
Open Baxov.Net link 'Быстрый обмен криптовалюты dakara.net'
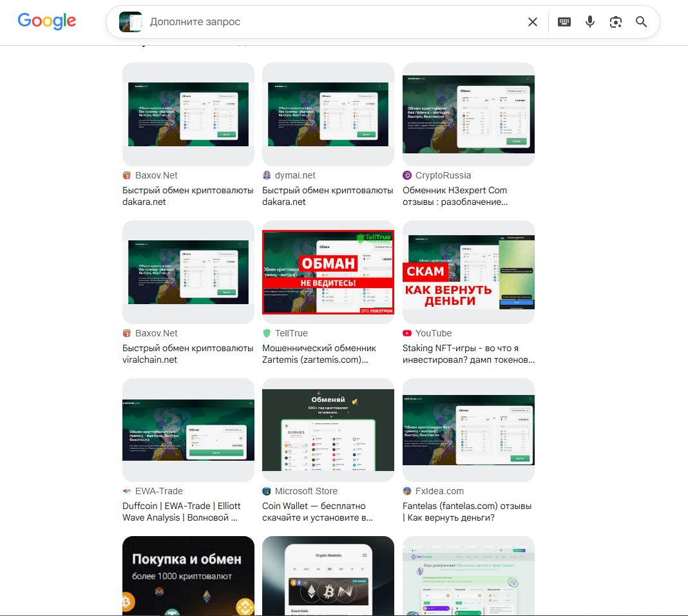tap(188, 196)
